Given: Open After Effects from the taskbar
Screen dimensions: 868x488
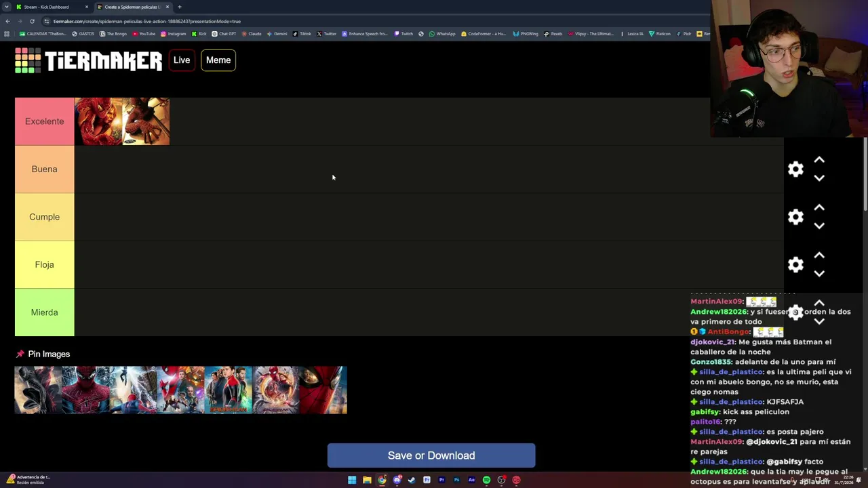Looking at the screenshot, I should point(471,480).
